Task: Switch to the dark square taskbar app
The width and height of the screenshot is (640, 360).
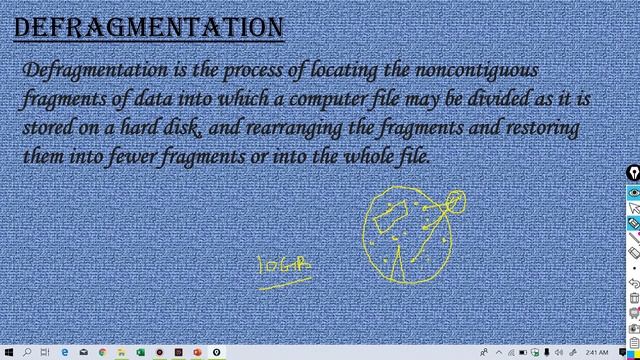Action: pos(179,352)
